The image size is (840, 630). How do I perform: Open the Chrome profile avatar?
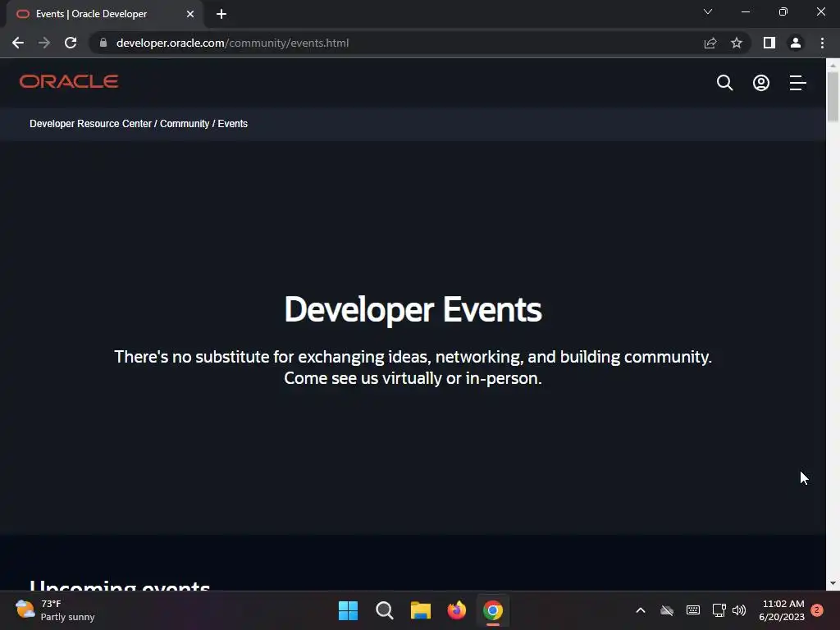(796, 43)
